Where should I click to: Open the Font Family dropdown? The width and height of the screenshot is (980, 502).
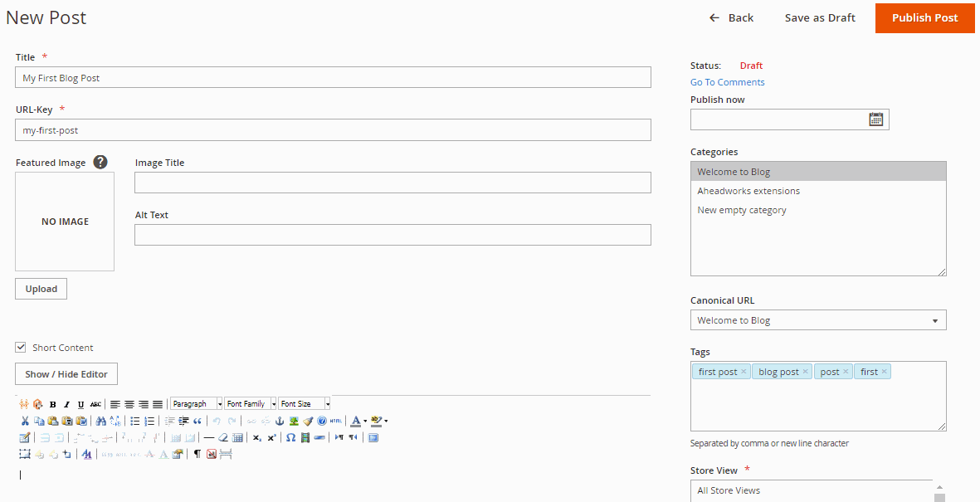(x=251, y=404)
